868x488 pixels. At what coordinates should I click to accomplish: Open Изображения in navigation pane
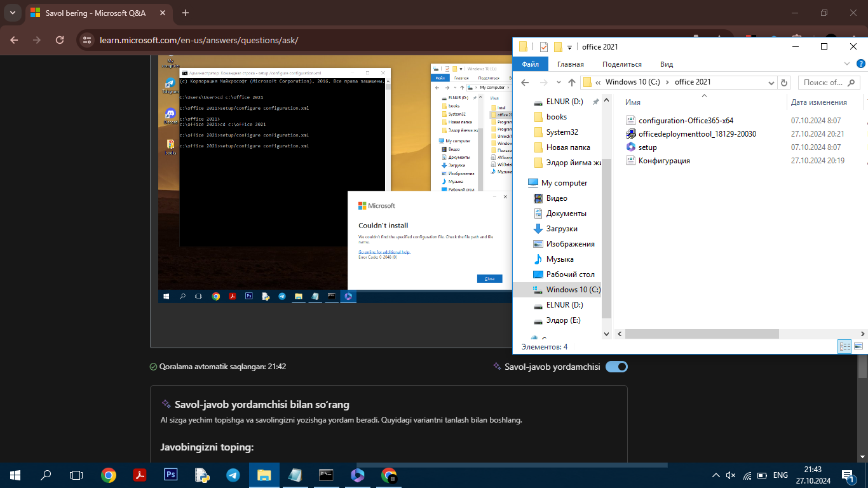(570, 244)
